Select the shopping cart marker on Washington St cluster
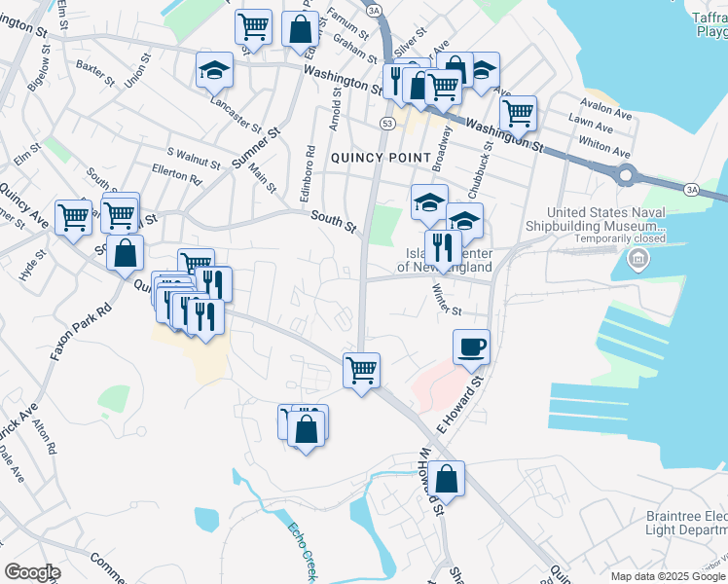728x584 pixels. 444,88
